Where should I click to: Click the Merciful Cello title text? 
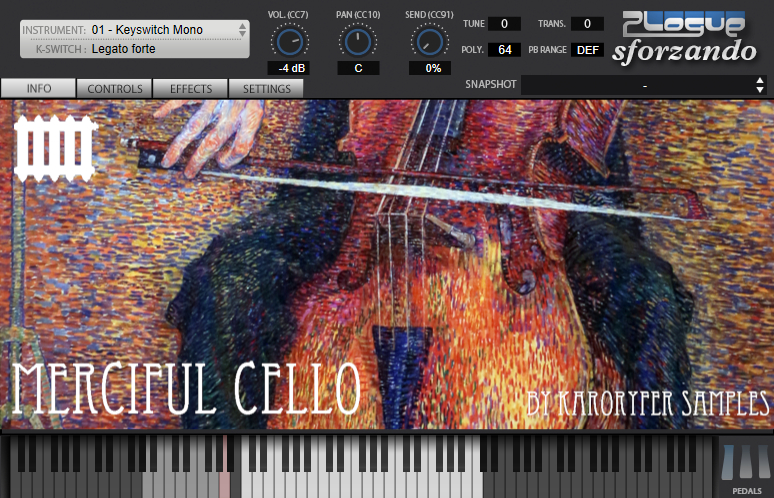pos(187,389)
